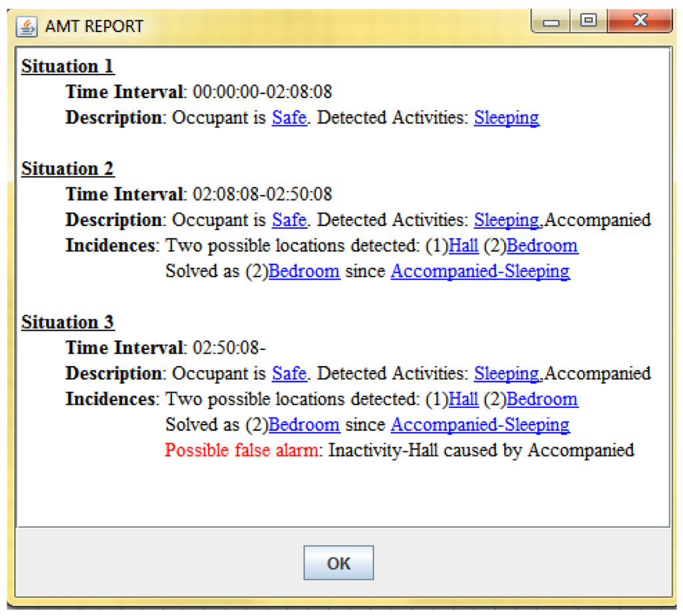
Task: Click Bedroom link next to Hall in Situation 3
Action: 542,399
